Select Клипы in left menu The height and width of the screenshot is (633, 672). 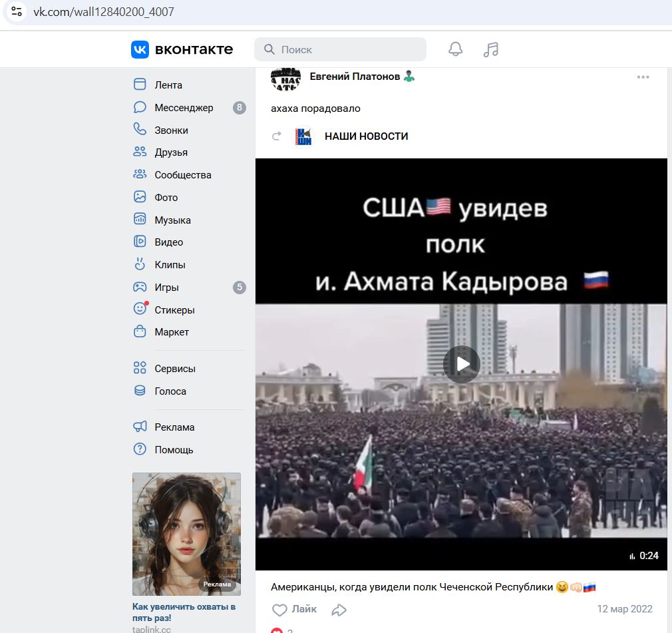[170, 265]
